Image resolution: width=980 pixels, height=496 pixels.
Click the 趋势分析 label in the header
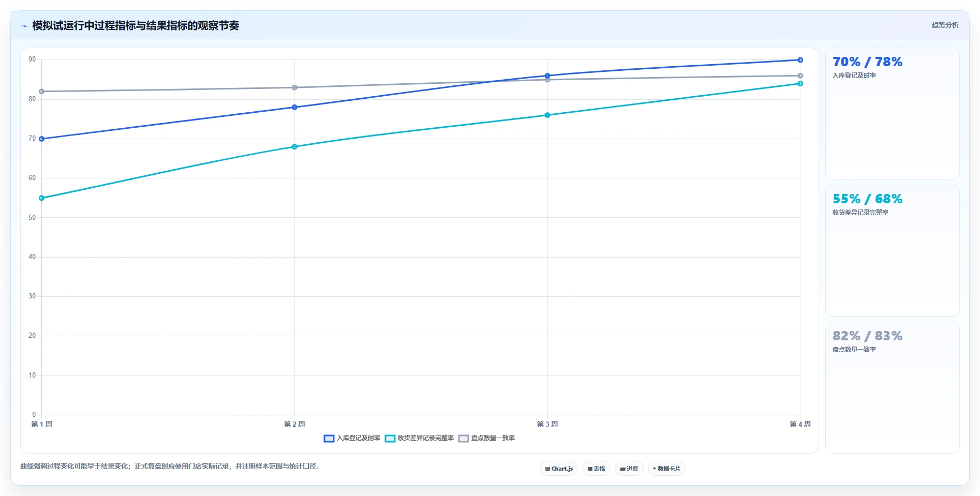click(x=945, y=25)
